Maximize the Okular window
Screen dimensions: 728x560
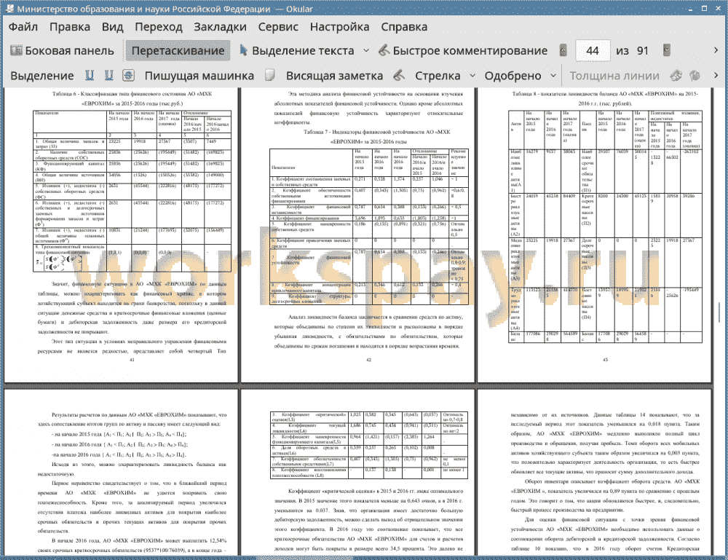click(x=704, y=8)
